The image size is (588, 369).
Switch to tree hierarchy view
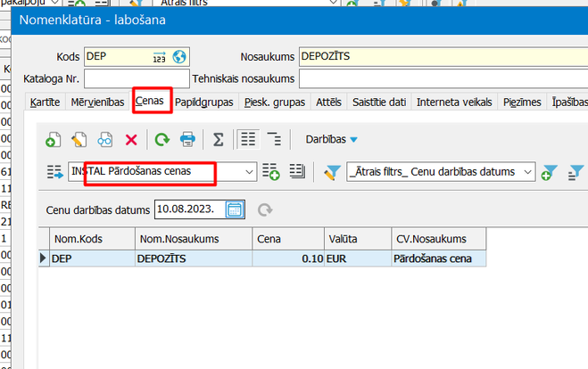(274, 139)
